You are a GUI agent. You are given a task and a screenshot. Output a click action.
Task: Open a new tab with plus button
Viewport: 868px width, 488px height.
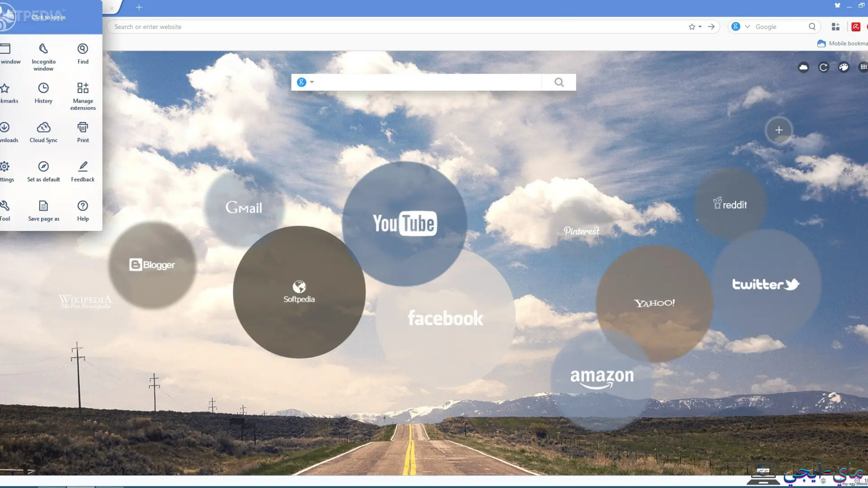[139, 7]
